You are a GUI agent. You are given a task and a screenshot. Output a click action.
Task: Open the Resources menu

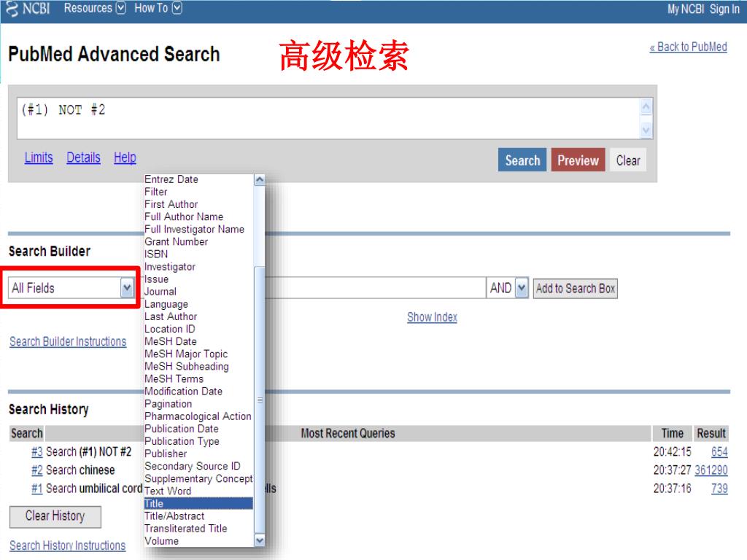(x=94, y=8)
